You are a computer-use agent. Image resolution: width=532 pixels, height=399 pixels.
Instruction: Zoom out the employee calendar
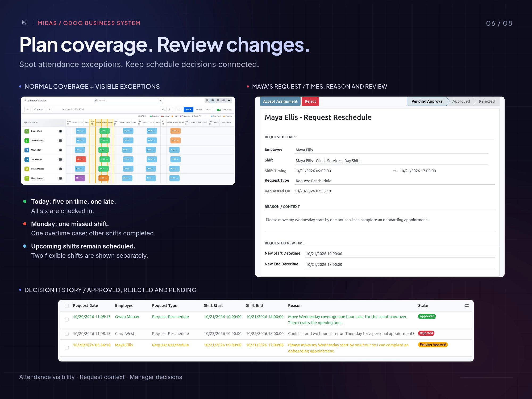[x=163, y=109]
